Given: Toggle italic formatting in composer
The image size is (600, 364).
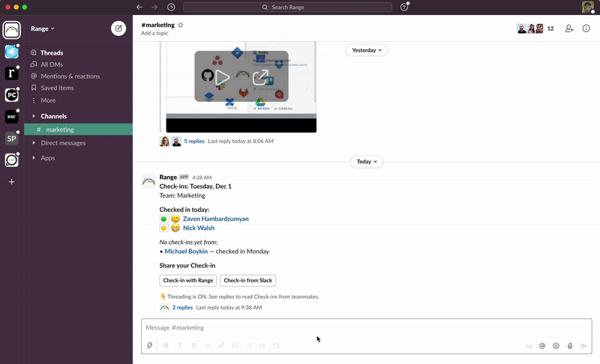Looking at the screenshot, I should (x=179, y=345).
